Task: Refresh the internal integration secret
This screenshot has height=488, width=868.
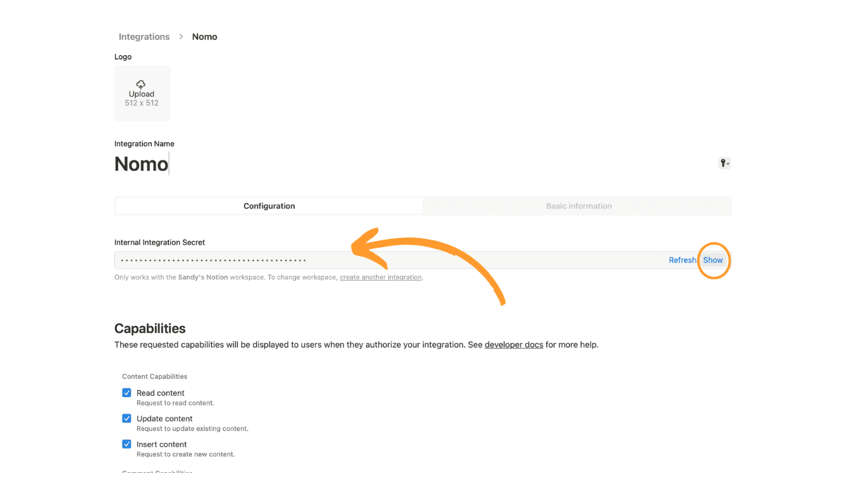Action: (x=682, y=260)
